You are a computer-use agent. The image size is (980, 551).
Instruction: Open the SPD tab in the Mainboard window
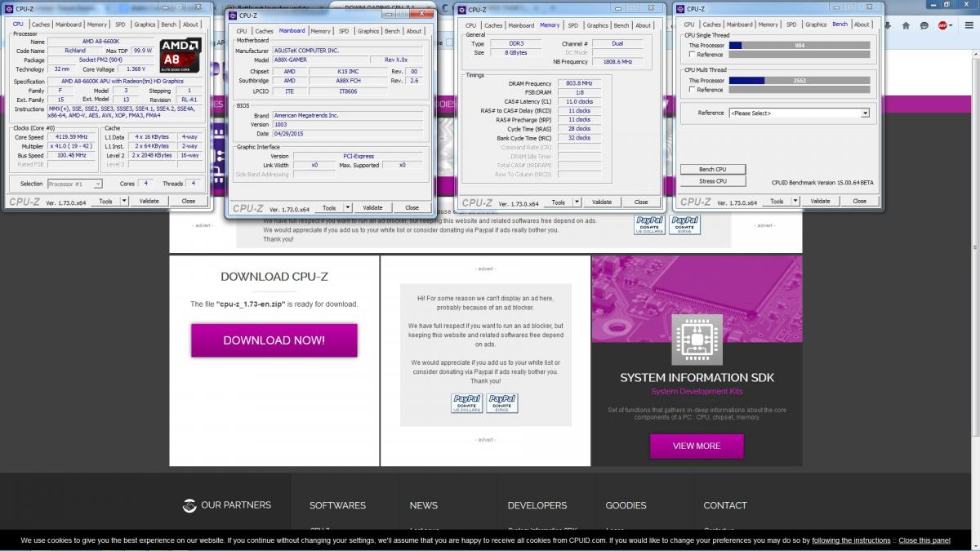click(x=344, y=31)
